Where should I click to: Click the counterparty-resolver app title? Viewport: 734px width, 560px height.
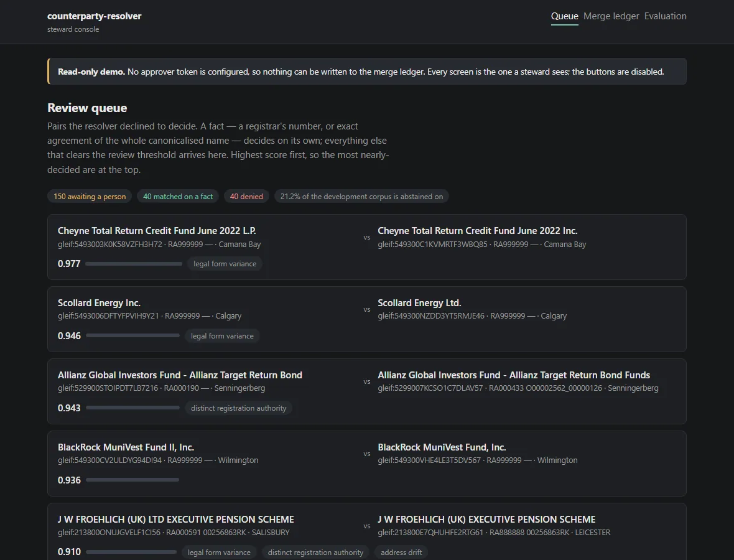[x=94, y=16]
